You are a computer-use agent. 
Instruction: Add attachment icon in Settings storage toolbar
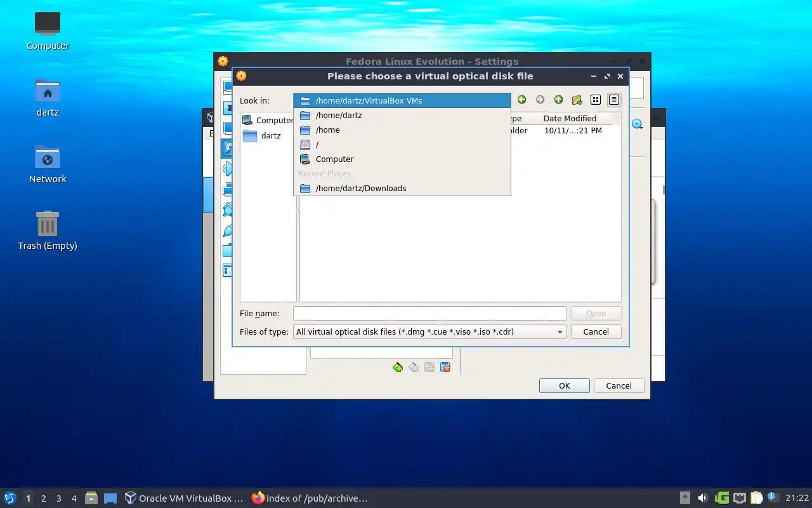[x=429, y=367]
